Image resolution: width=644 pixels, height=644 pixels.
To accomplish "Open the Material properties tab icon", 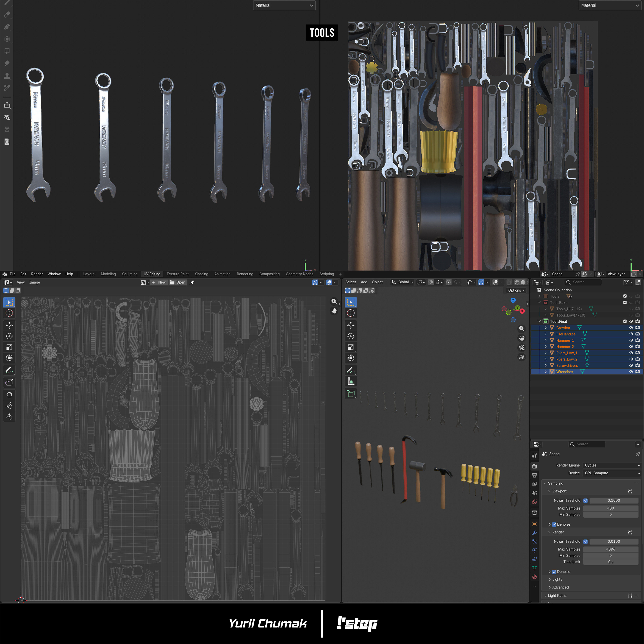I will 534,577.
